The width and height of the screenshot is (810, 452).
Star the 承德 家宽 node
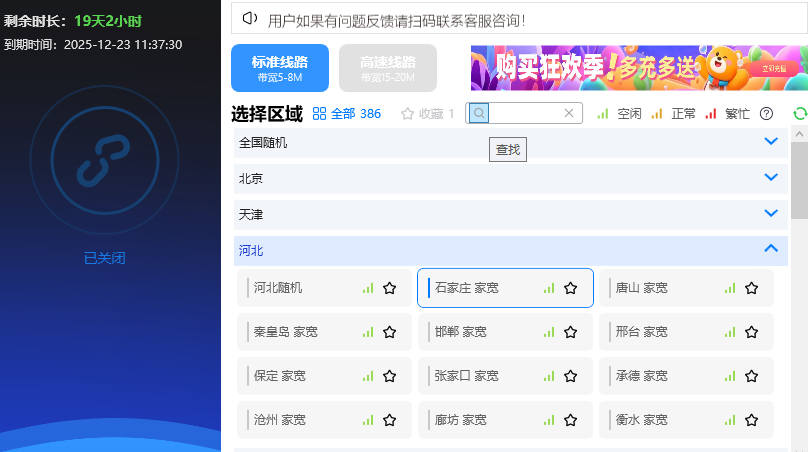pos(751,376)
